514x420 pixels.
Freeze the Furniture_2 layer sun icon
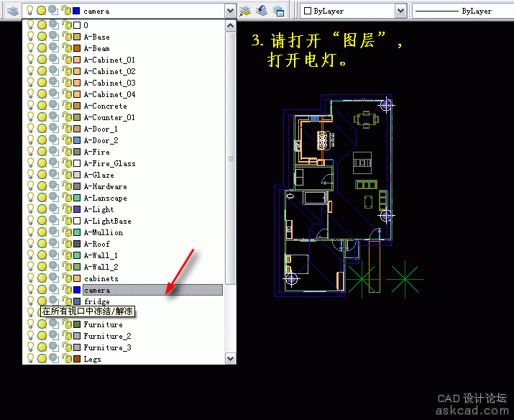tap(42, 336)
